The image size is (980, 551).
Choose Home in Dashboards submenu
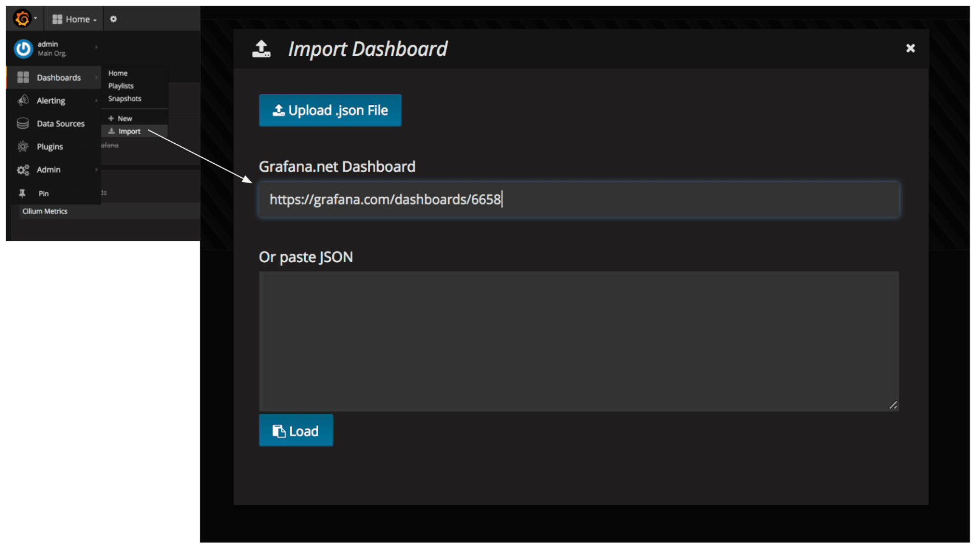pos(118,73)
